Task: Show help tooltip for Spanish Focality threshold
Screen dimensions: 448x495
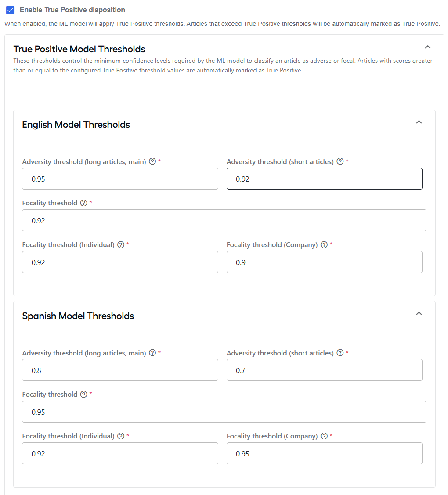Action: (x=83, y=395)
